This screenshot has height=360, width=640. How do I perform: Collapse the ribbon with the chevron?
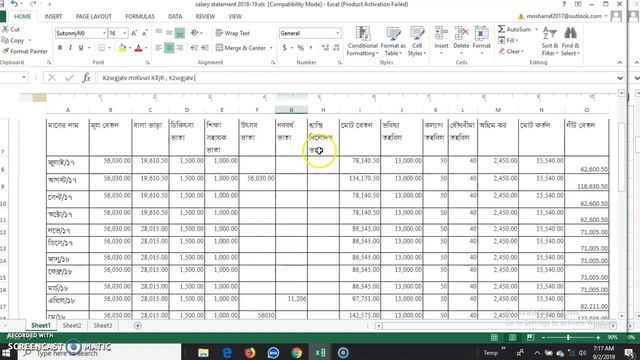[620, 62]
